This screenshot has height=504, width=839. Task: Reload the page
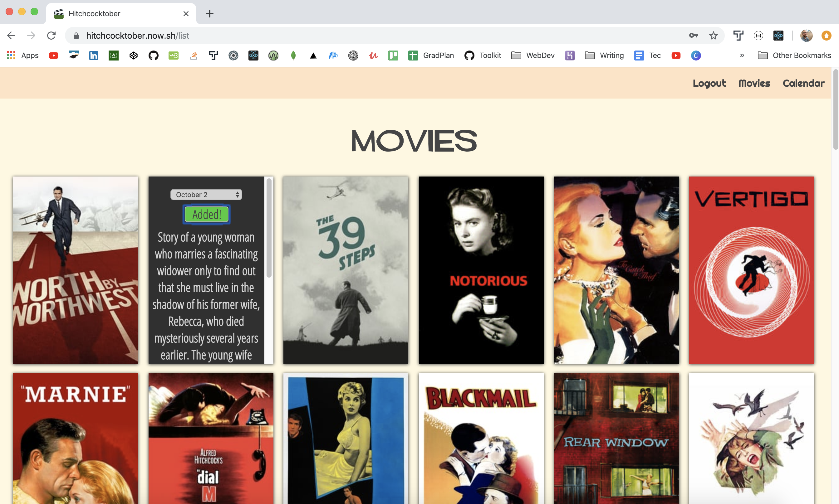(x=51, y=36)
